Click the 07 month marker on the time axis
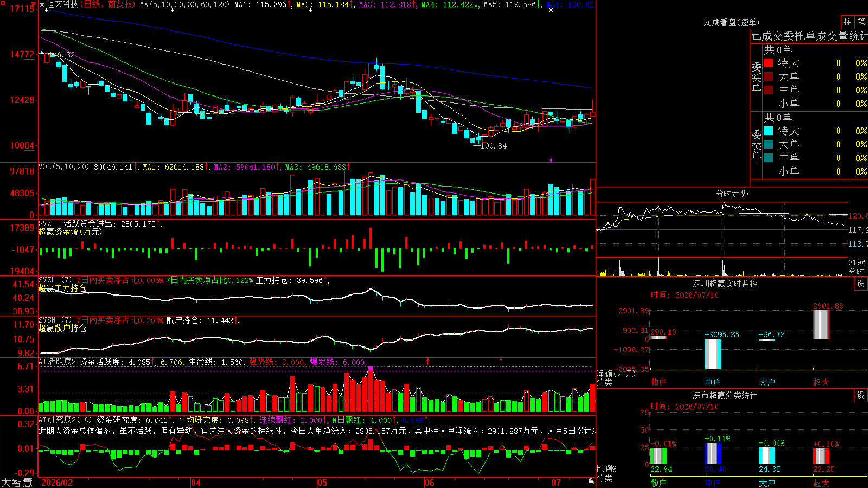The image size is (868, 488). pyautogui.click(x=556, y=483)
